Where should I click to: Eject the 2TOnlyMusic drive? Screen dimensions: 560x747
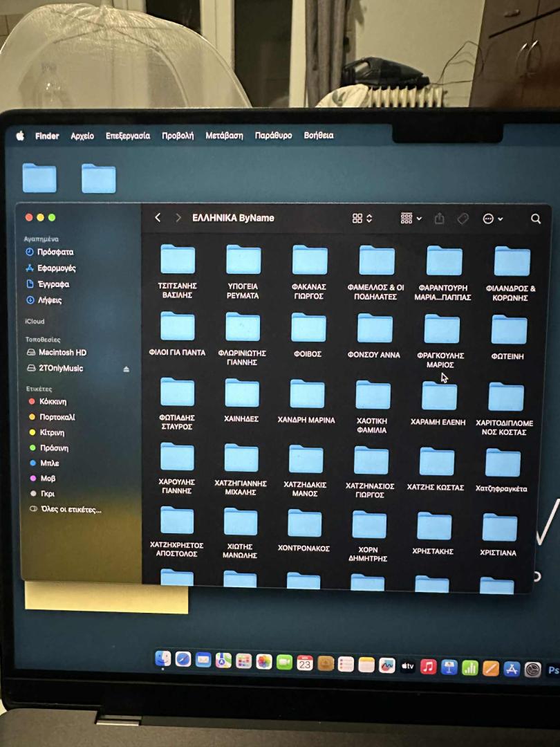click(x=127, y=369)
